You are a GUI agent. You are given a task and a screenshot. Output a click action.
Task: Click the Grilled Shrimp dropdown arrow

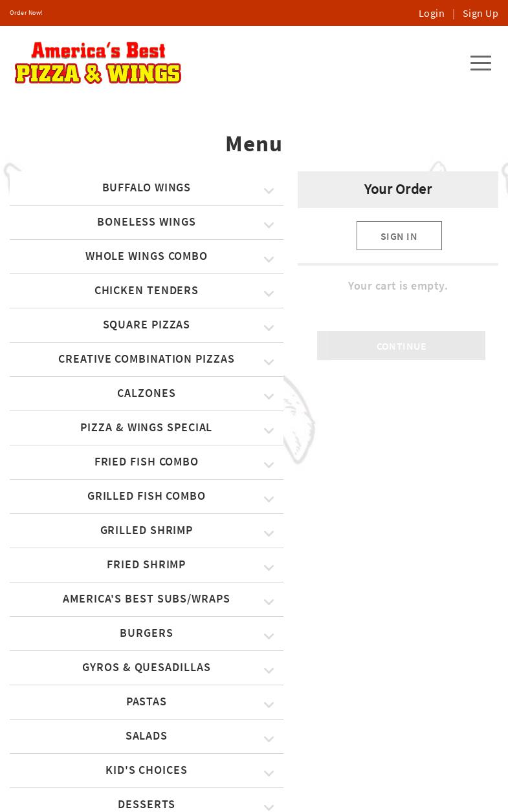(269, 533)
